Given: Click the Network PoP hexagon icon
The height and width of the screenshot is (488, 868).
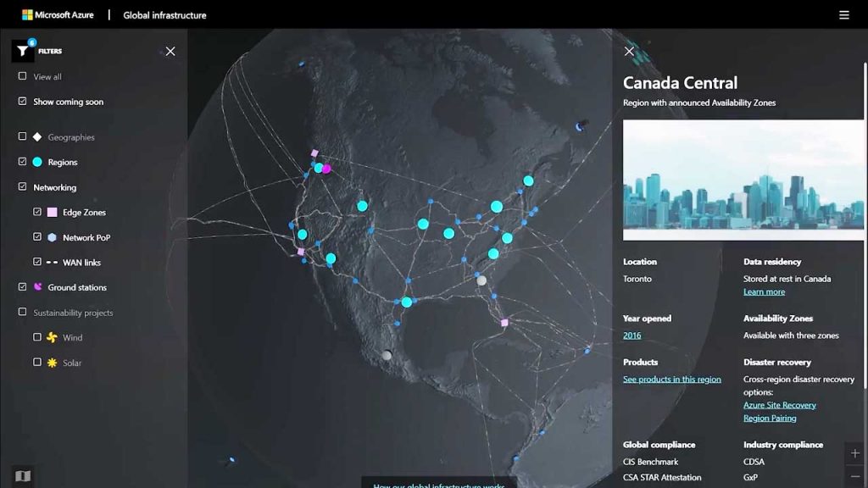Looking at the screenshot, I should pos(52,237).
